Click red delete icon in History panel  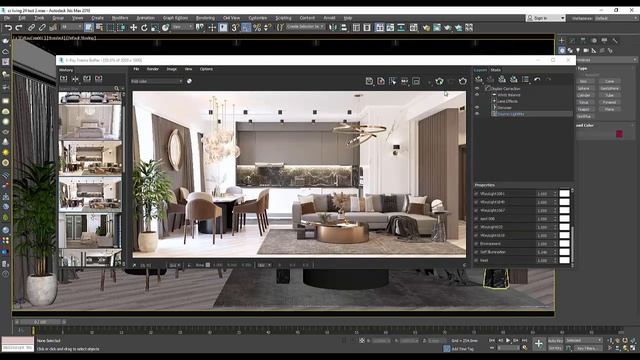[99, 79]
